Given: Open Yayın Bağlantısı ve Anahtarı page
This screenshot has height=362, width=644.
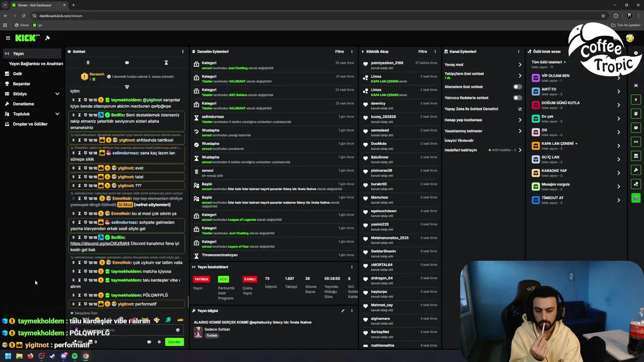Looking at the screenshot, I should tap(36, 63).
